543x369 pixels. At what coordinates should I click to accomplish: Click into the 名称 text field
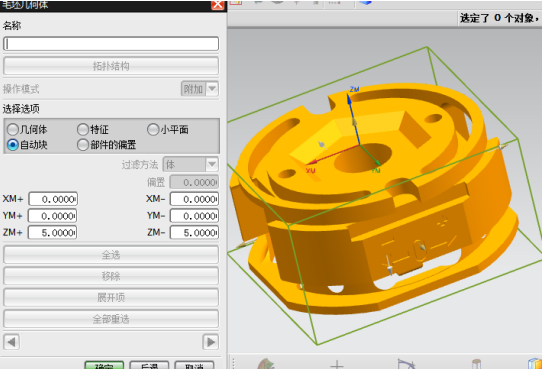111,44
